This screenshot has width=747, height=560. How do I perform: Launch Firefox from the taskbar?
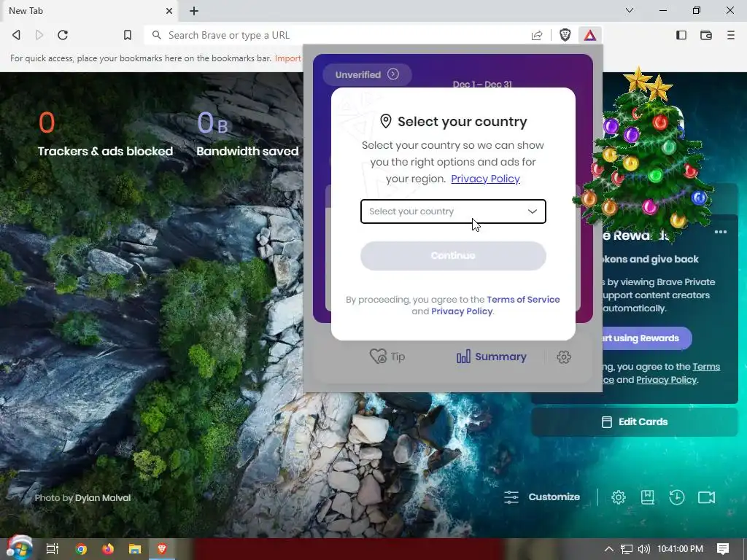pos(108,549)
